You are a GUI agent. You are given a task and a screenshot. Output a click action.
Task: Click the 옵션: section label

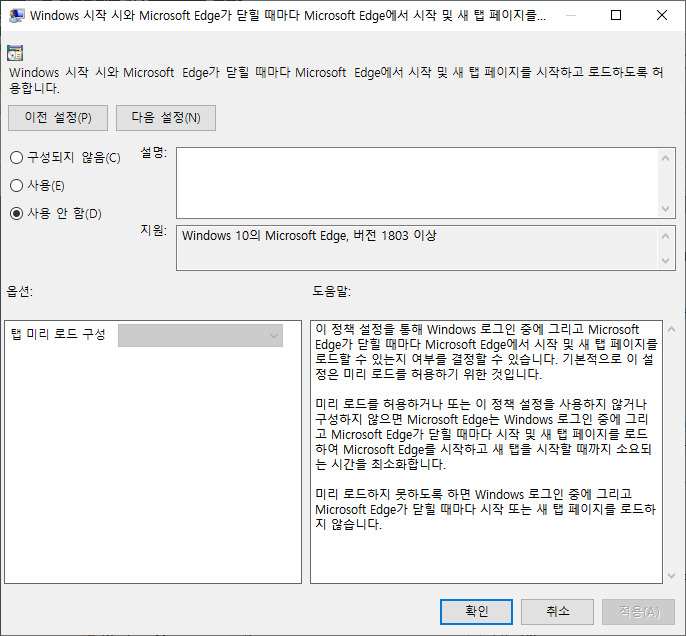pyautogui.click(x=20, y=291)
